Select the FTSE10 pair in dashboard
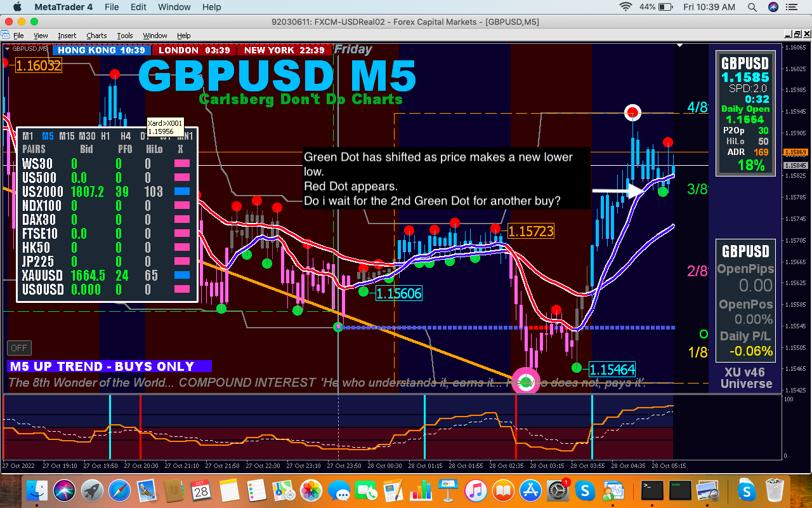Viewport: 812px width, 508px height. coord(39,233)
